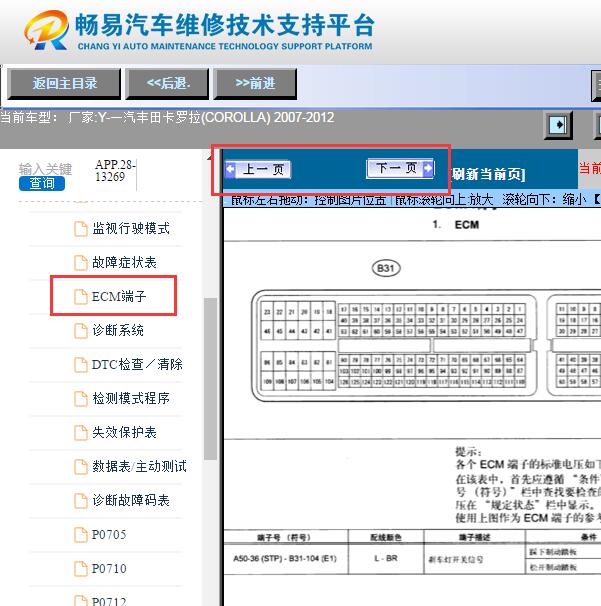Click file icon beside P0710

(80, 569)
